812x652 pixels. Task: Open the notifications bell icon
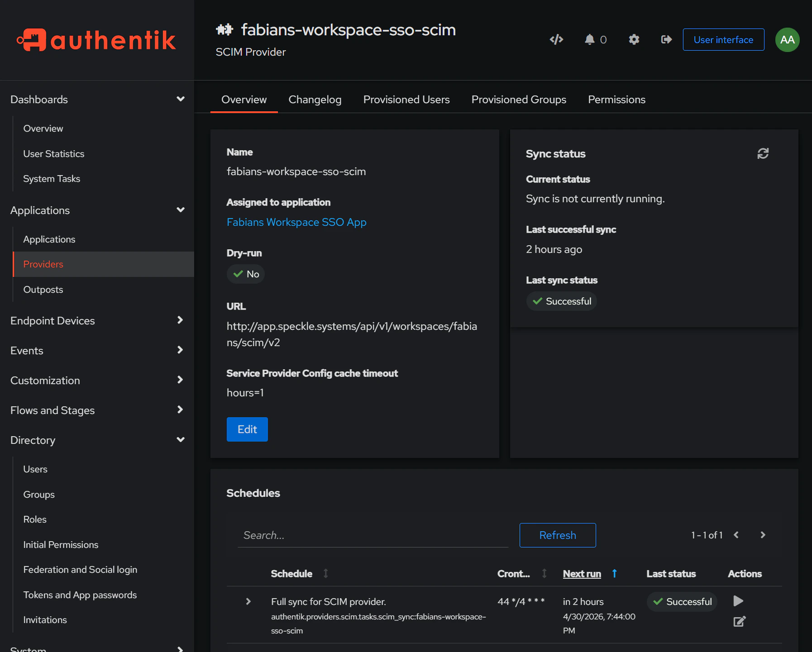click(x=589, y=40)
